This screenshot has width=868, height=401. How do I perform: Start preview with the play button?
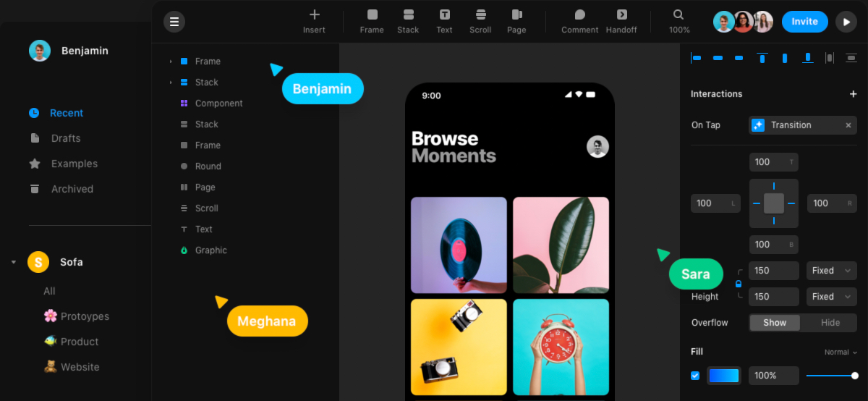coord(846,22)
